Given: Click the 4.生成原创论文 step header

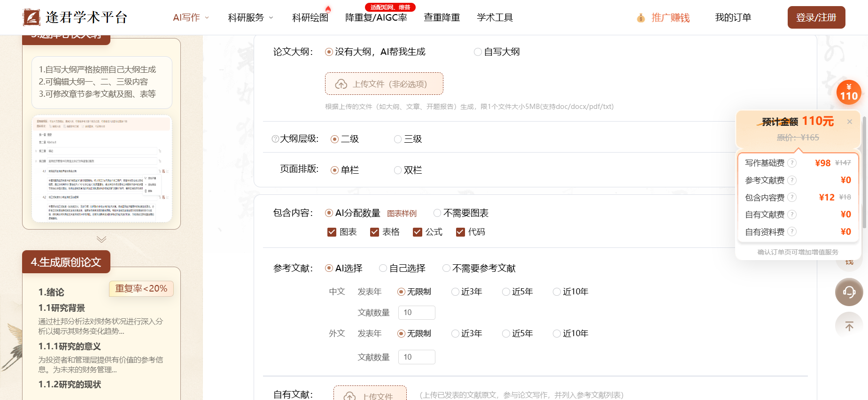Looking at the screenshot, I should tap(66, 262).
